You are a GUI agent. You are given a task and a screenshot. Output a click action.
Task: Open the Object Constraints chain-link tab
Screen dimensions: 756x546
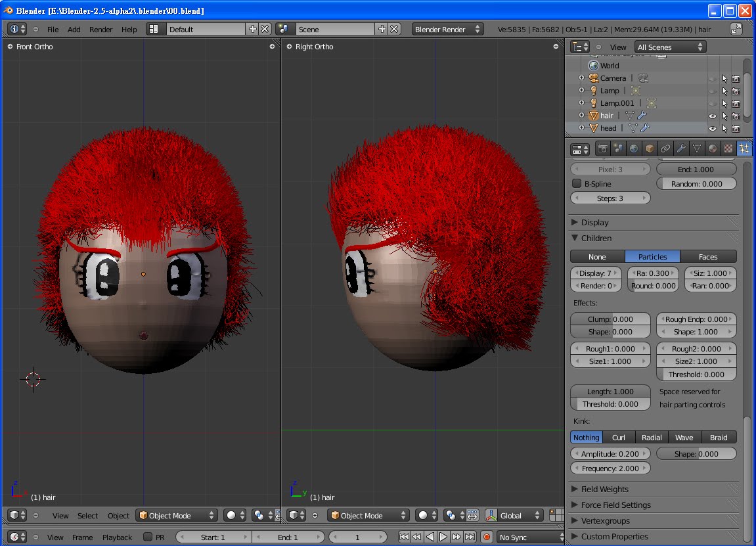pyautogui.click(x=665, y=149)
